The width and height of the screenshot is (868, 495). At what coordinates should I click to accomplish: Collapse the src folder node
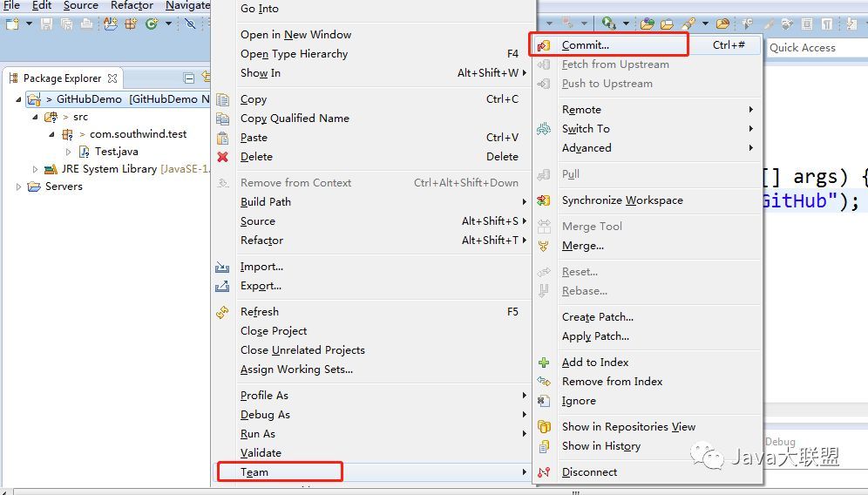[35, 118]
